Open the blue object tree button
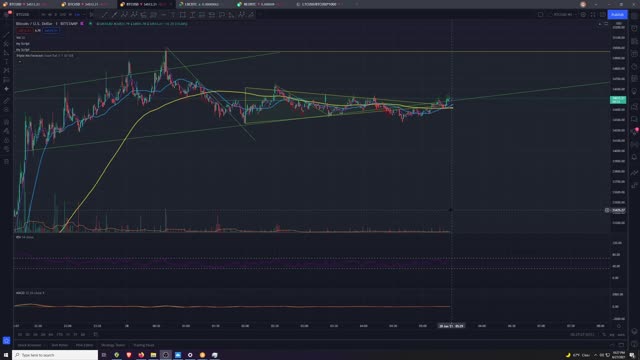Viewport: 640px width, 360px height. (7, 340)
